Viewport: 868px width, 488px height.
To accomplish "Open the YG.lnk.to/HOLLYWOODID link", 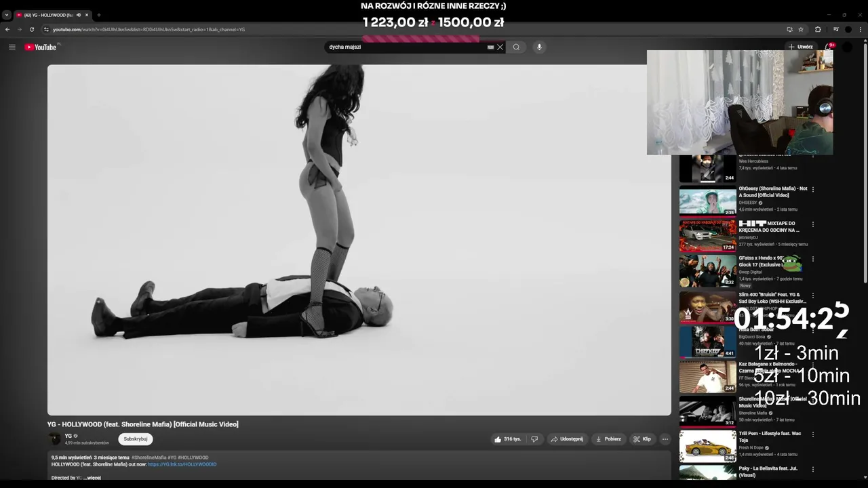I will click(x=182, y=464).
